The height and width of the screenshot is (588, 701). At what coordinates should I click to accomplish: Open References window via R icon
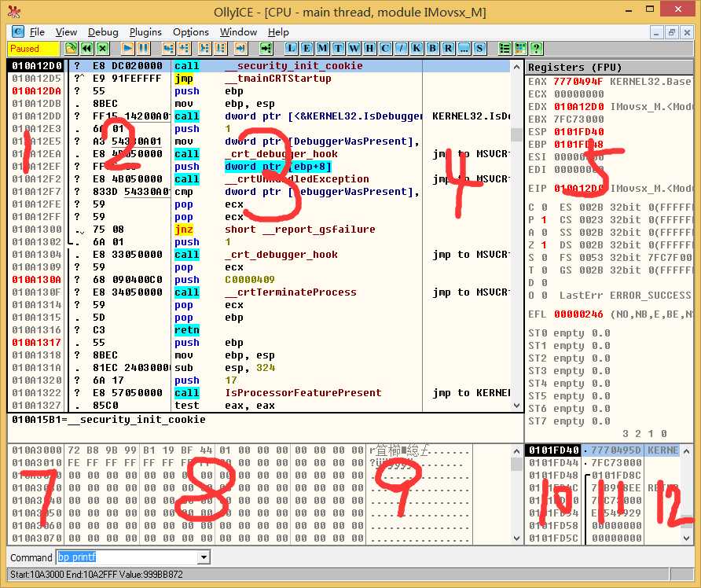pos(448,48)
